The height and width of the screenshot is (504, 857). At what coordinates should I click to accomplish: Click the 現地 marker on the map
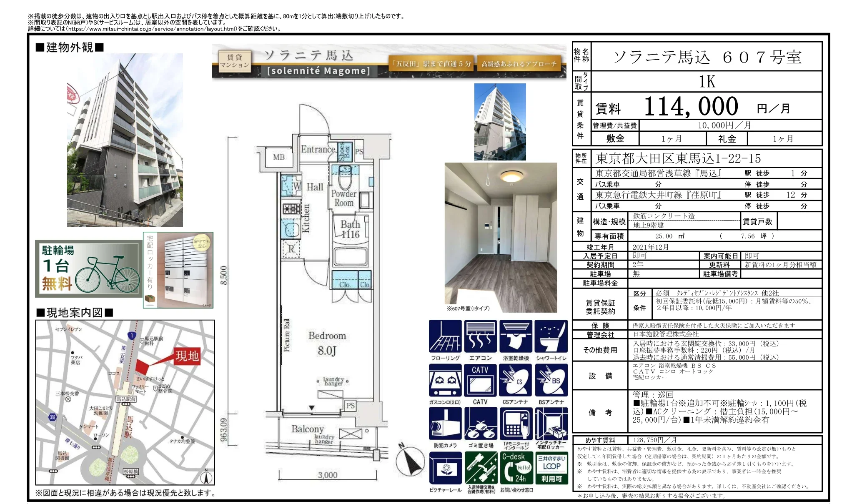pos(187,356)
